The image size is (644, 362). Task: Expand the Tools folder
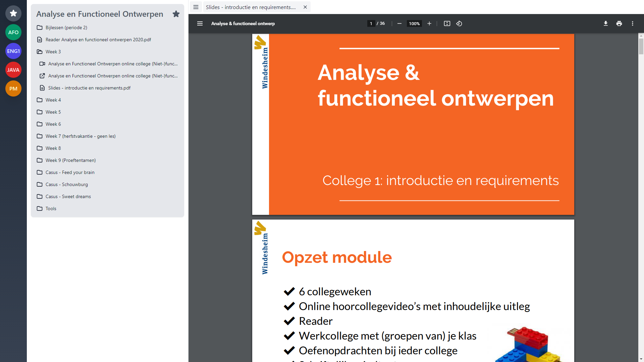(x=107, y=208)
